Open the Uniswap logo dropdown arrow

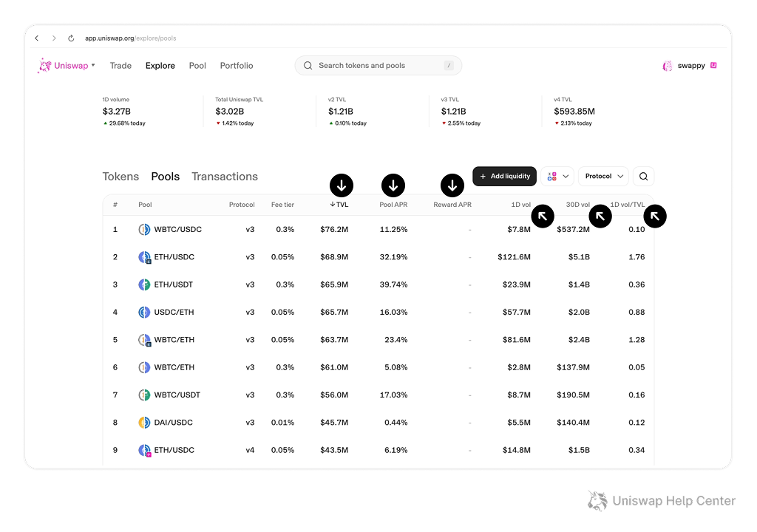[x=93, y=65]
